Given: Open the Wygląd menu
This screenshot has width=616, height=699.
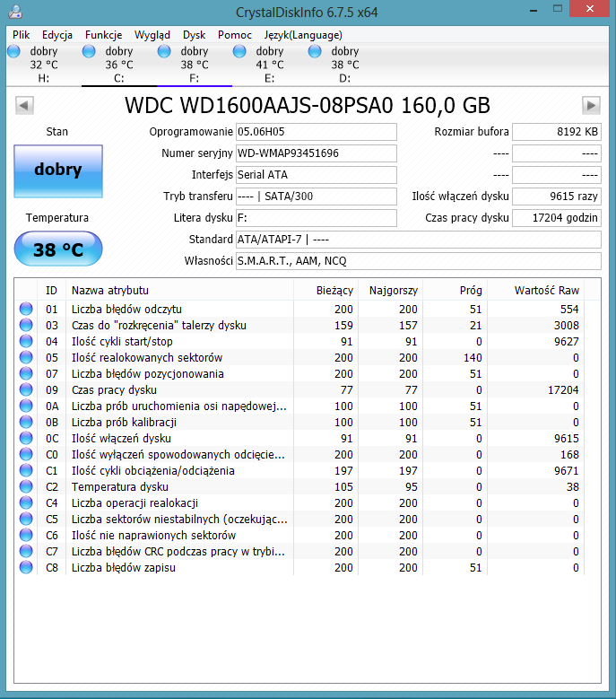Looking at the screenshot, I should tap(152, 35).
